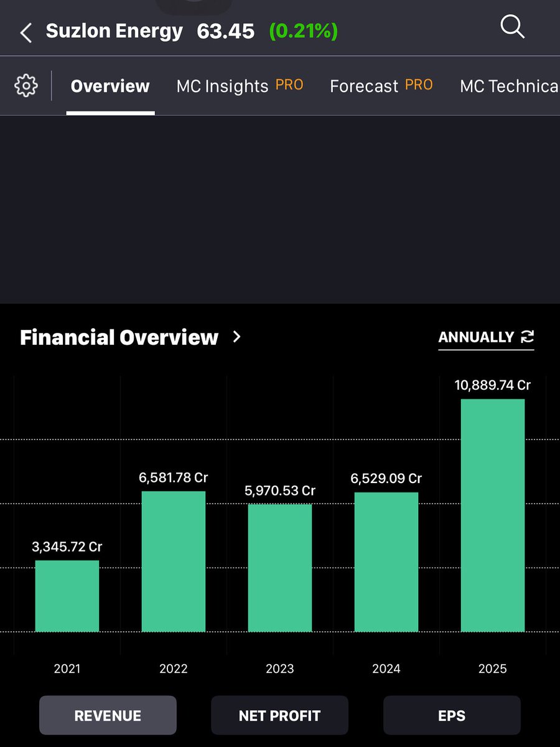Click the 2024 axis label

(x=386, y=669)
